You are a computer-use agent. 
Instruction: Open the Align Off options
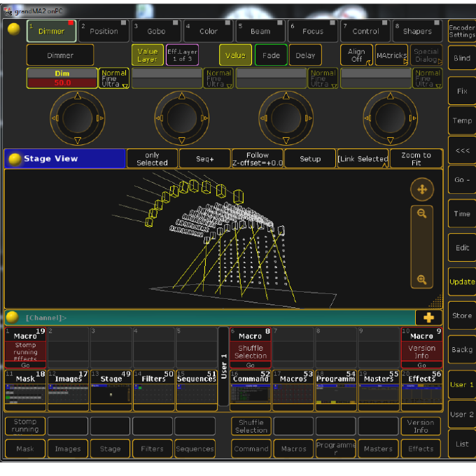click(356, 55)
